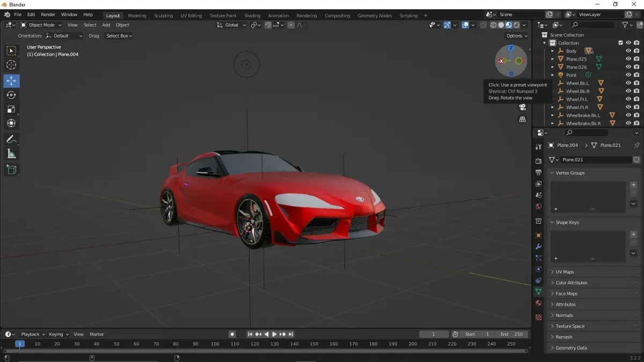Add a new vertex group
The height and width of the screenshot is (362, 644).
(633, 185)
